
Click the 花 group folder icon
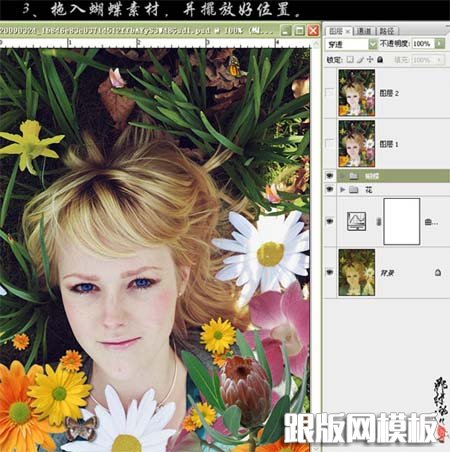point(354,190)
